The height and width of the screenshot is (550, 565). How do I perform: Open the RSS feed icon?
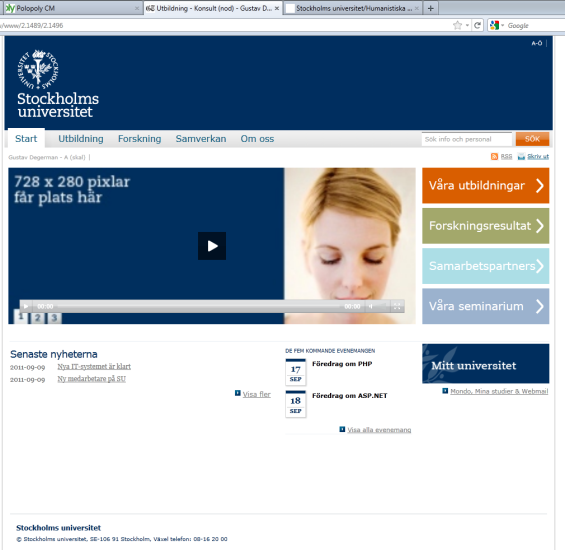[x=494, y=156]
